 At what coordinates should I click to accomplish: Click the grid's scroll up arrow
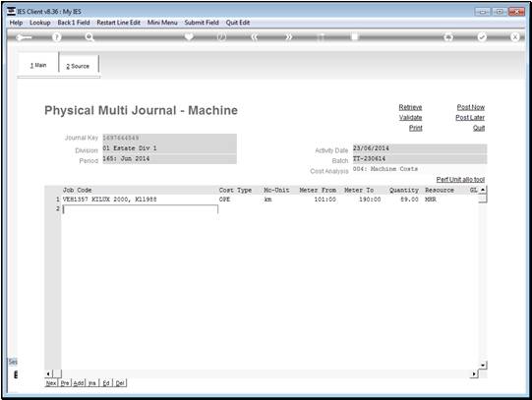(483, 190)
